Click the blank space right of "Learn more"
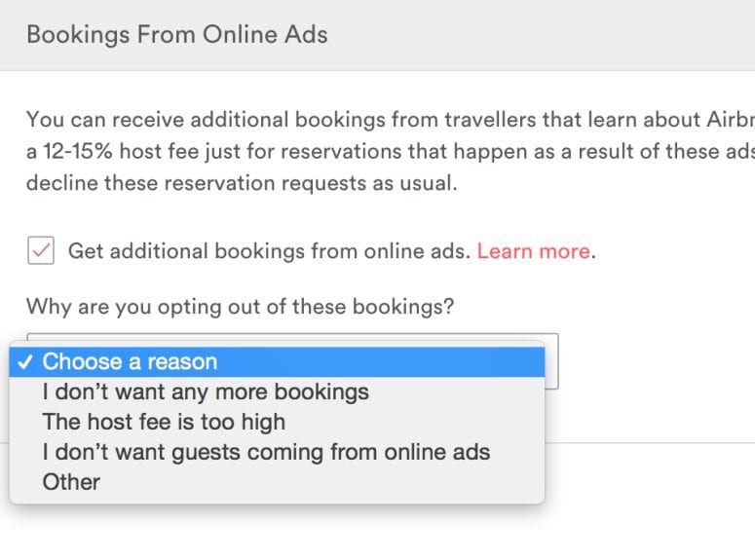This screenshot has height=560, width=755. [672, 251]
